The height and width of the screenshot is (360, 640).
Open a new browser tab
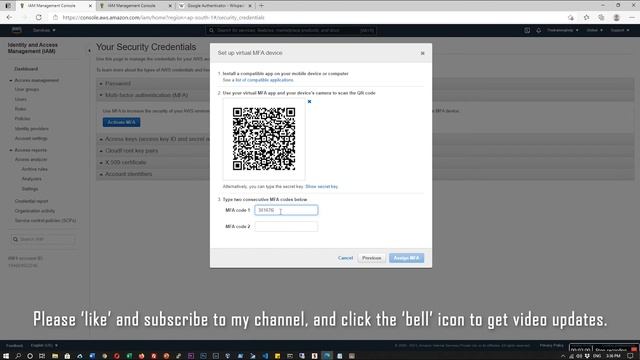pos(262,6)
